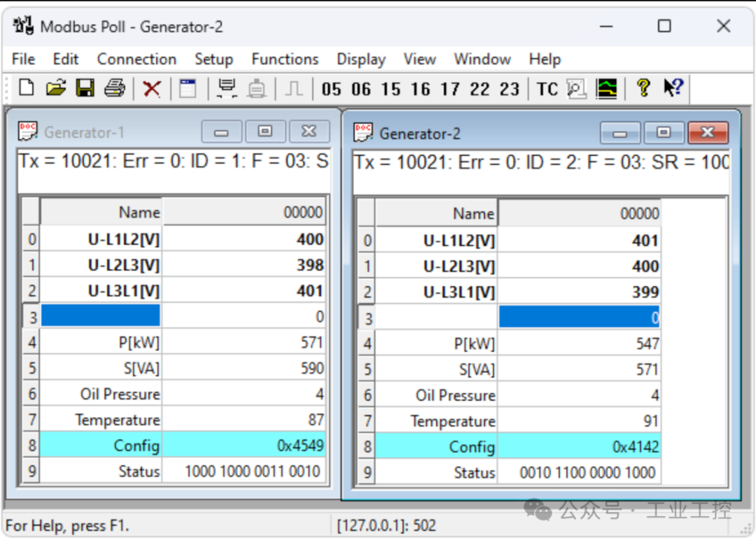Select function code 16 button

[421, 89]
